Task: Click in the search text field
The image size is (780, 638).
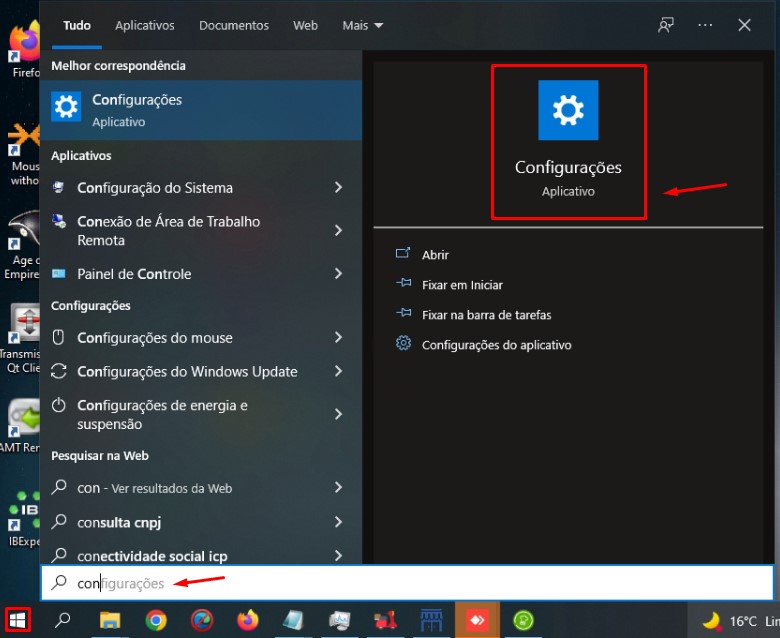Action: [407, 582]
